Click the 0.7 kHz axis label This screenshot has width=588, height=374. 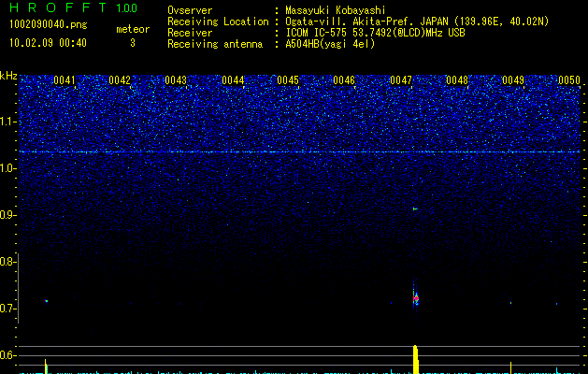click(x=7, y=309)
